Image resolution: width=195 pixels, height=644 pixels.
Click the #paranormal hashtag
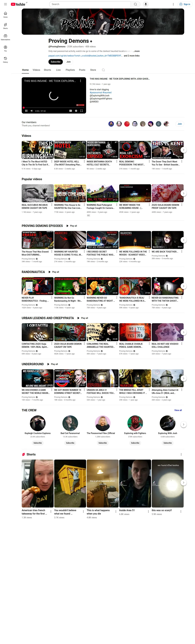96,93
